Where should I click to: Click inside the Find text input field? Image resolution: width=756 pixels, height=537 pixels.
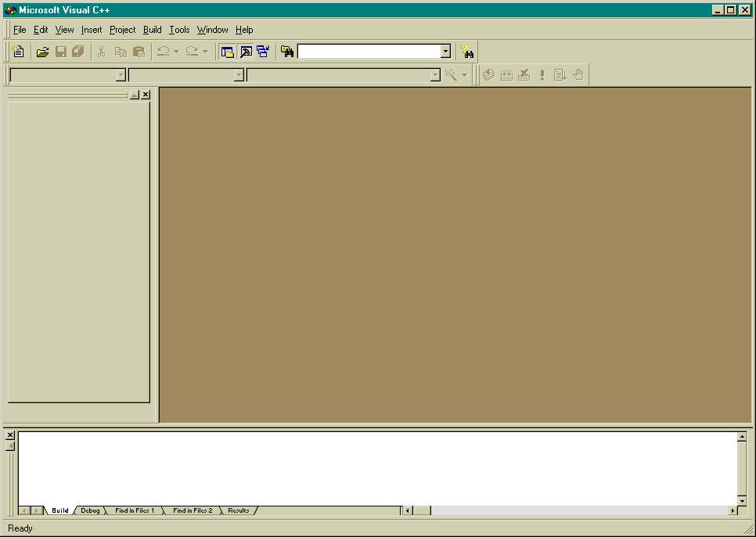coord(369,51)
